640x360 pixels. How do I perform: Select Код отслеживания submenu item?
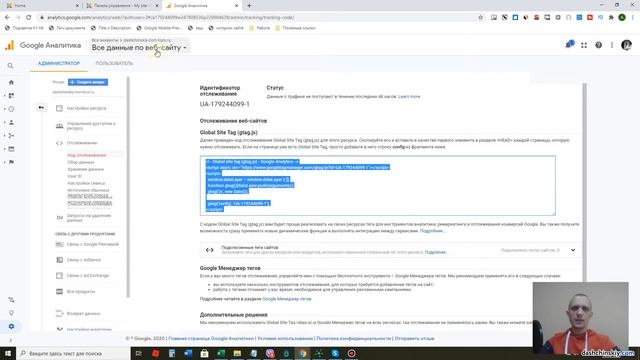pos(87,155)
